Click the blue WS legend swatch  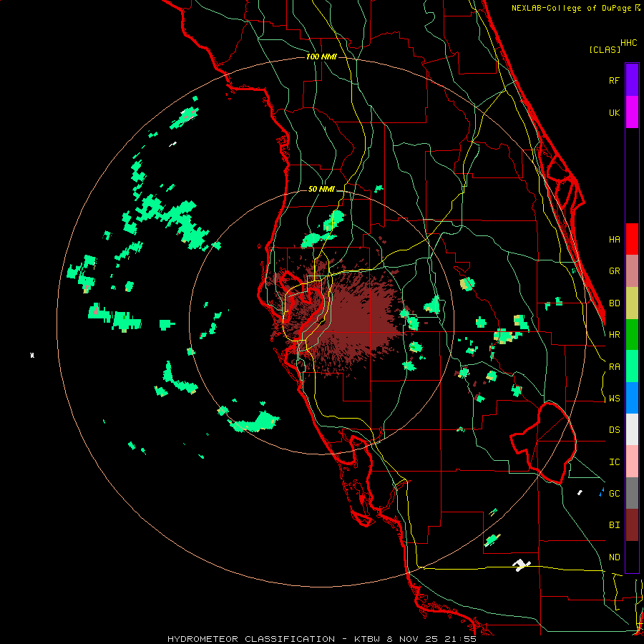click(x=632, y=398)
